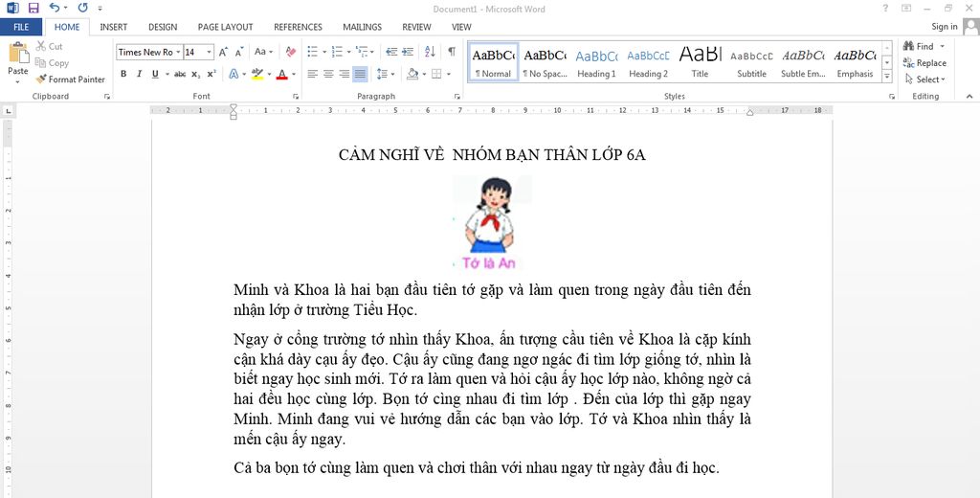
Task: Toggle underline formatting
Action: click(x=155, y=74)
